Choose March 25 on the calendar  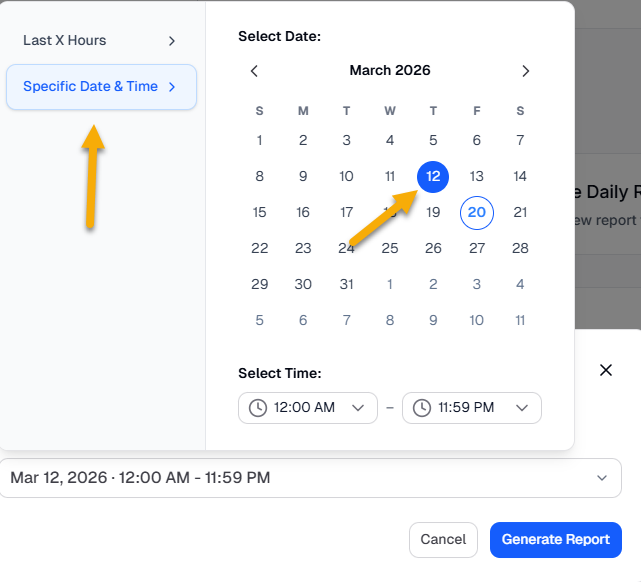point(390,248)
